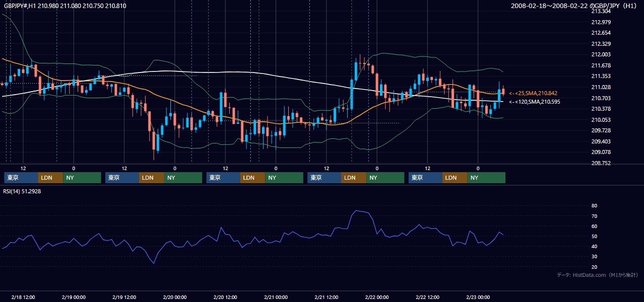Click the 2/22 00:00 time axis label
The image size is (644, 302).
click(x=377, y=297)
